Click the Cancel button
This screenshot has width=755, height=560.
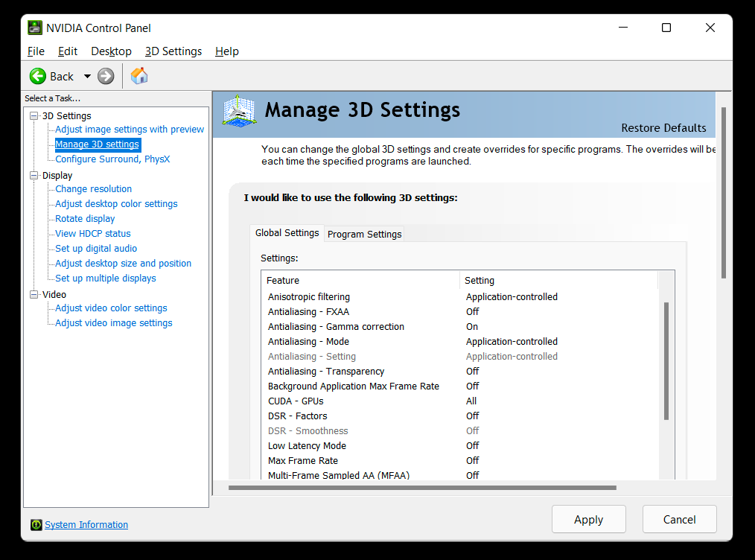tap(679, 519)
